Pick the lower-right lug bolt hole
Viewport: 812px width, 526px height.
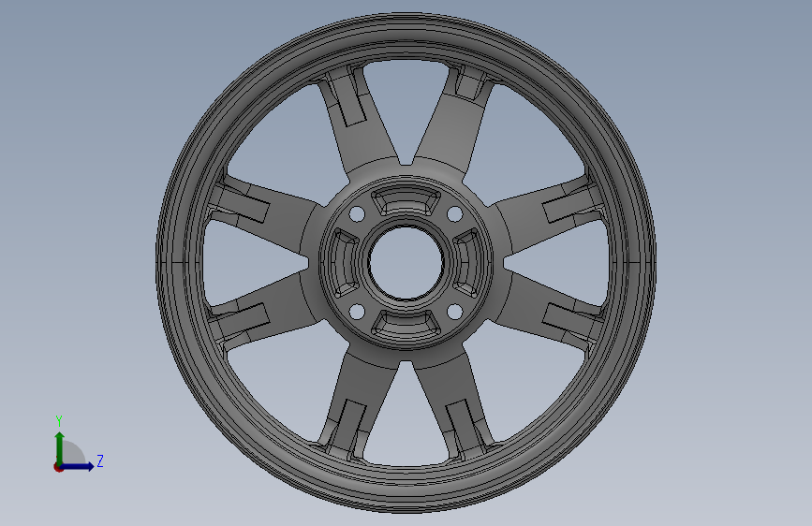point(454,312)
